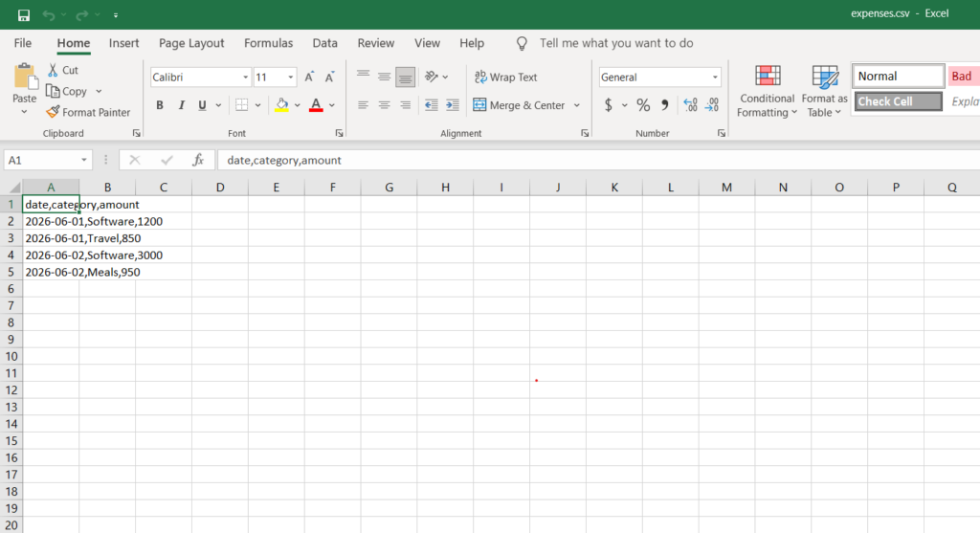The height and width of the screenshot is (533, 980).
Task: Click the Save disk icon in title bar
Action: click(x=24, y=15)
